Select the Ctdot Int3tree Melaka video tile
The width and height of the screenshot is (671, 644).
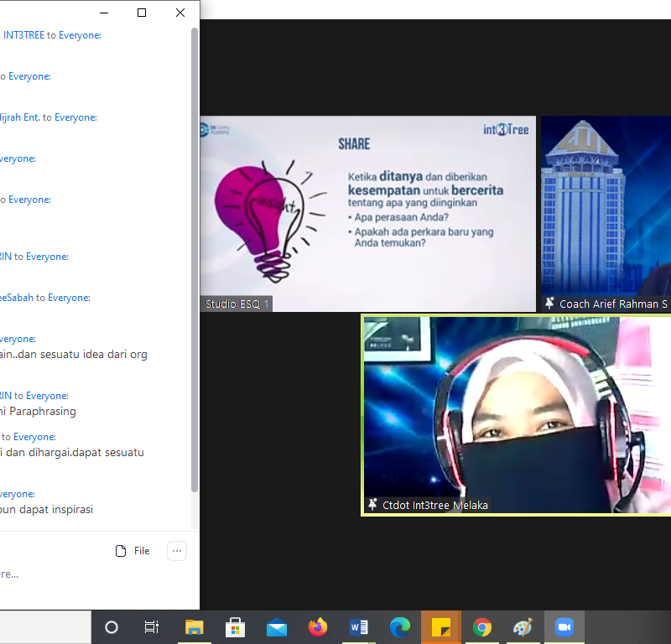[516, 415]
